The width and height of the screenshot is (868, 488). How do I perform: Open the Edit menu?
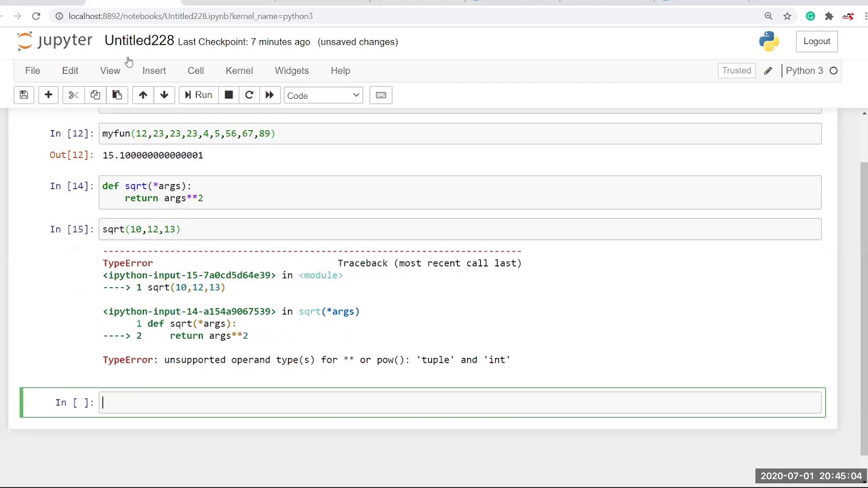(70, 70)
